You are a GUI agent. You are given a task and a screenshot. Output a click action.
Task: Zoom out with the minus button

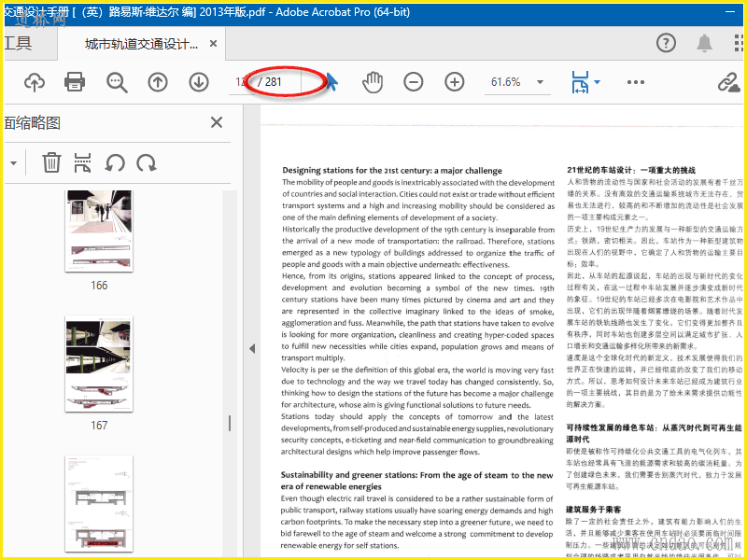click(413, 82)
